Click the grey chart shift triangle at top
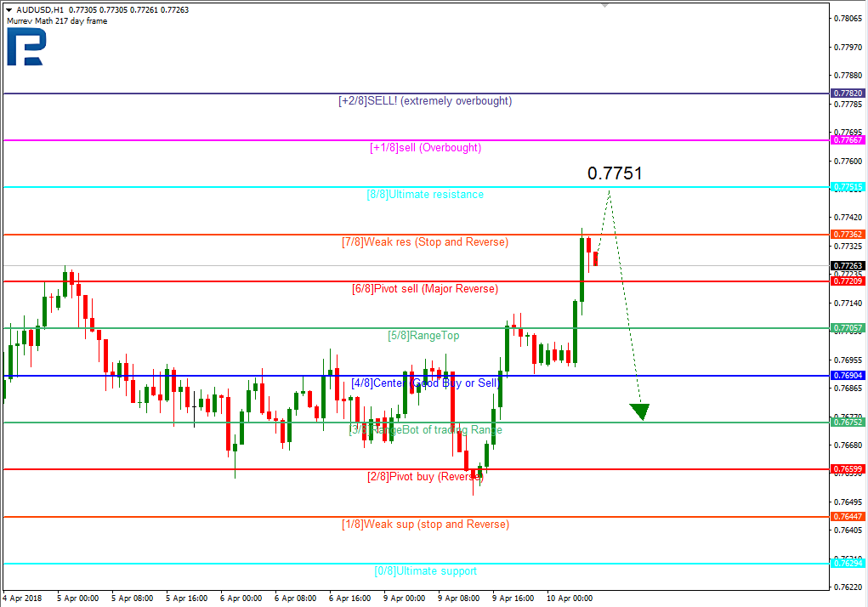 coord(604,5)
